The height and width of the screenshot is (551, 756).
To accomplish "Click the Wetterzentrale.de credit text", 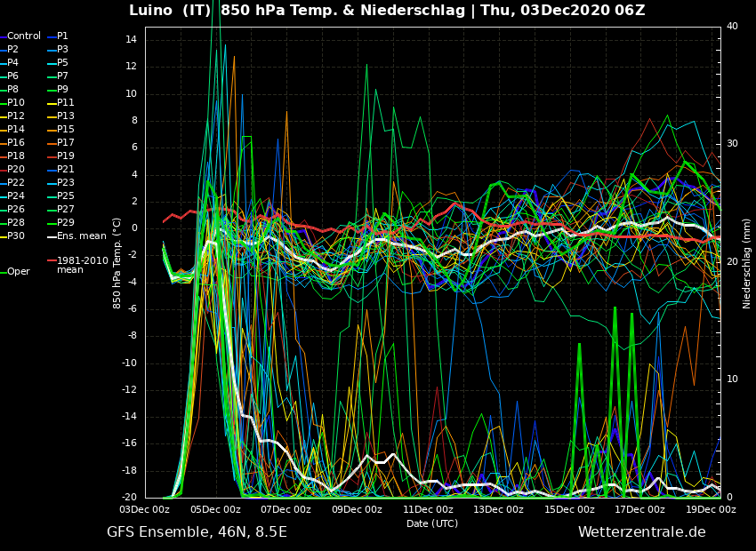I will pyautogui.click(x=642, y=532).
